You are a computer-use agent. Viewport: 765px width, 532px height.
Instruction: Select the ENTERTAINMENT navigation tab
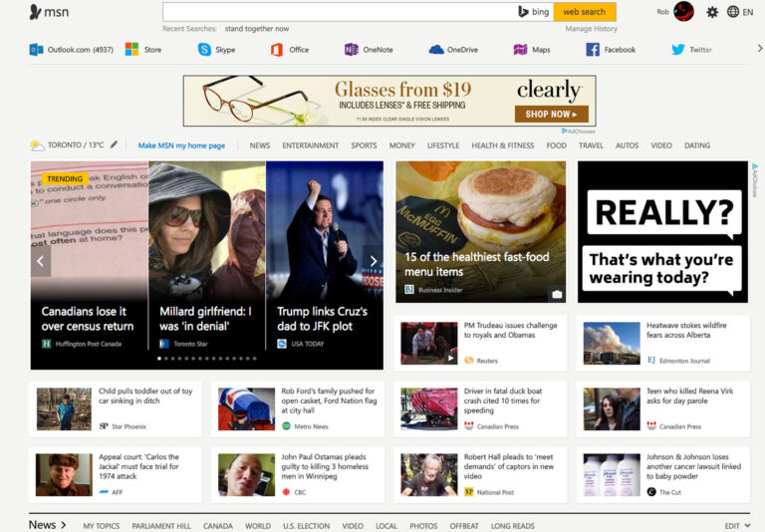310,145
